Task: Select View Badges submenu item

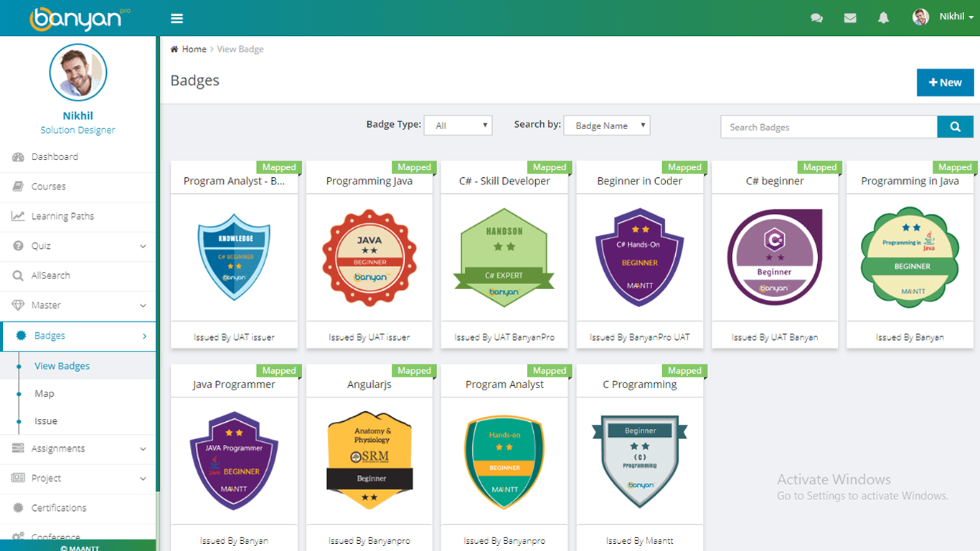Action: pos(77,366)
